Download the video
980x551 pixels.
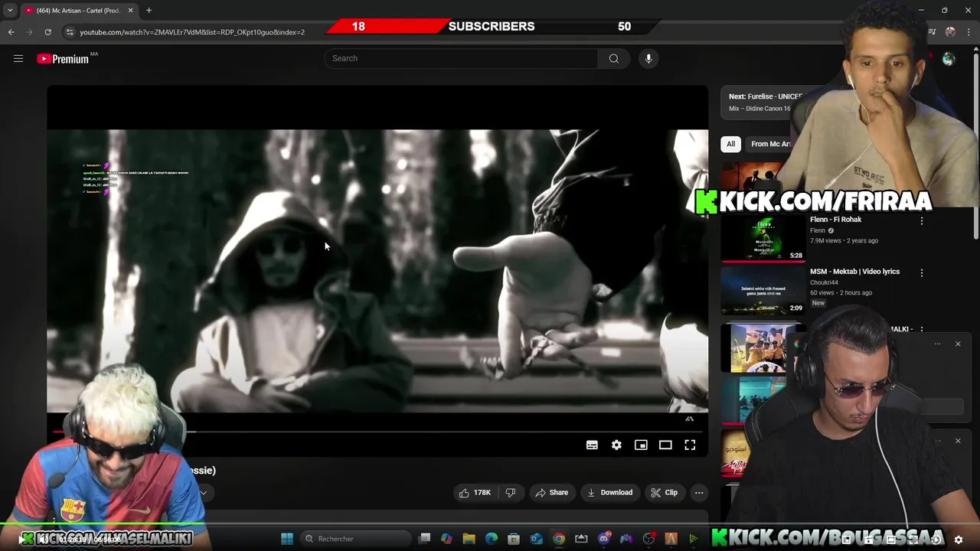click(609, 493)
